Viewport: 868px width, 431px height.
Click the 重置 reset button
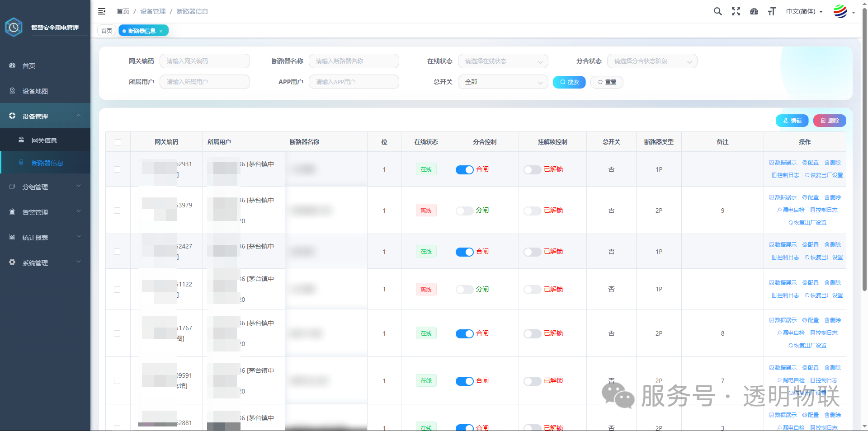[607, 82]
